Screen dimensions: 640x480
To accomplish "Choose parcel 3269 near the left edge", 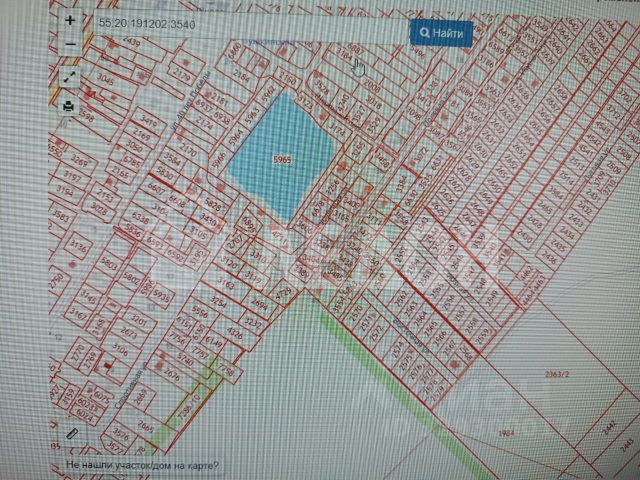I will tap(79, 160).
